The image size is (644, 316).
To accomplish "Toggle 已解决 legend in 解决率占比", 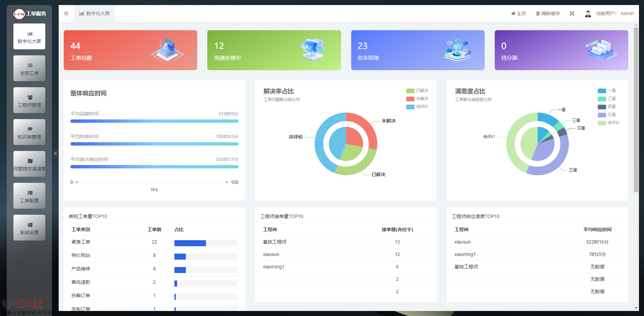I will (417, 91).
